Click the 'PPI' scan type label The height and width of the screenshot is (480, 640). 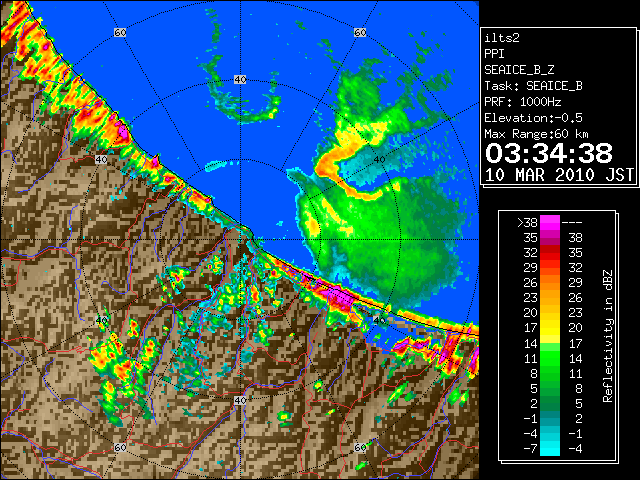[494, 54]
